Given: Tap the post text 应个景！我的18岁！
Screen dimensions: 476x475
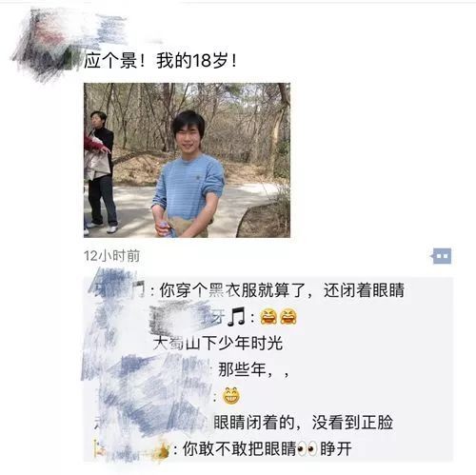Looking at the screenshot, I should 160,60.
